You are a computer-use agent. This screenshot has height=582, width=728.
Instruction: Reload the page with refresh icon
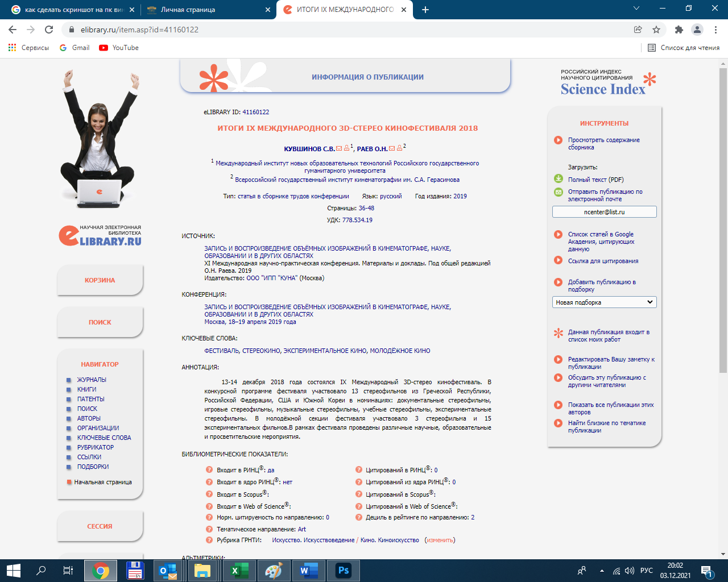[x=49, y=30]
